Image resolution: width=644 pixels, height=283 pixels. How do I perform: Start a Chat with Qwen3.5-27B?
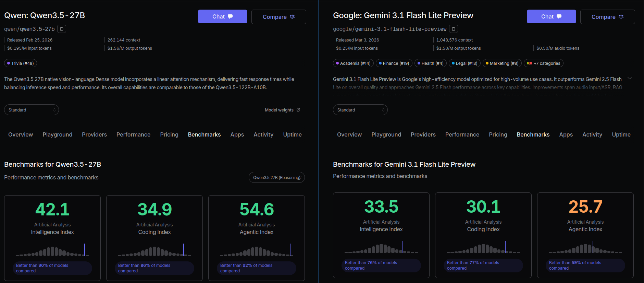pos(223,16)
